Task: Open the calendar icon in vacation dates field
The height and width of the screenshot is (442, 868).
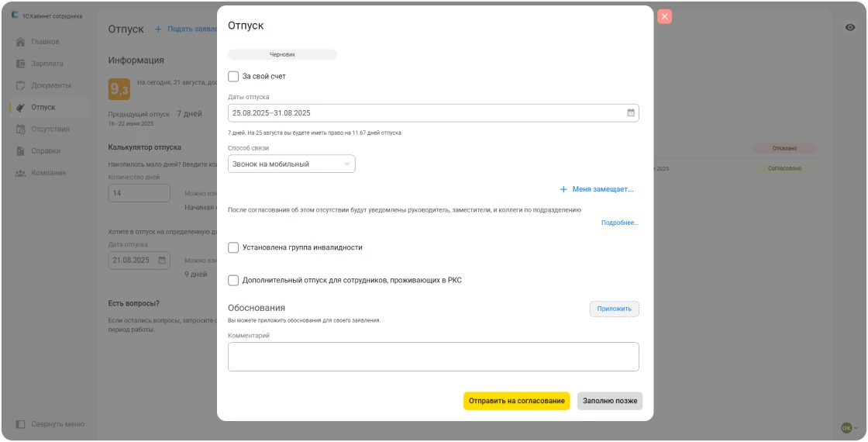Action: (x=631, y=112)
